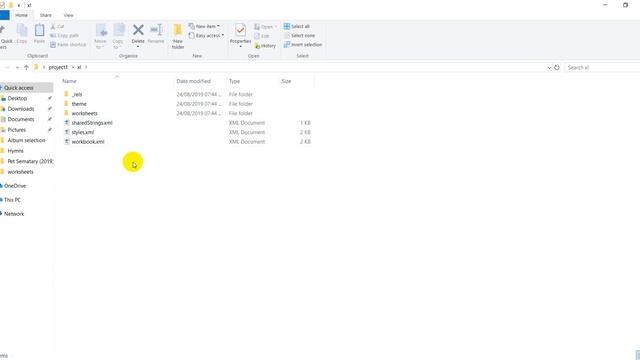This screenshot has height=360, width=640.
Task: Sort by the Type column header
Action: tap(252, 81)
